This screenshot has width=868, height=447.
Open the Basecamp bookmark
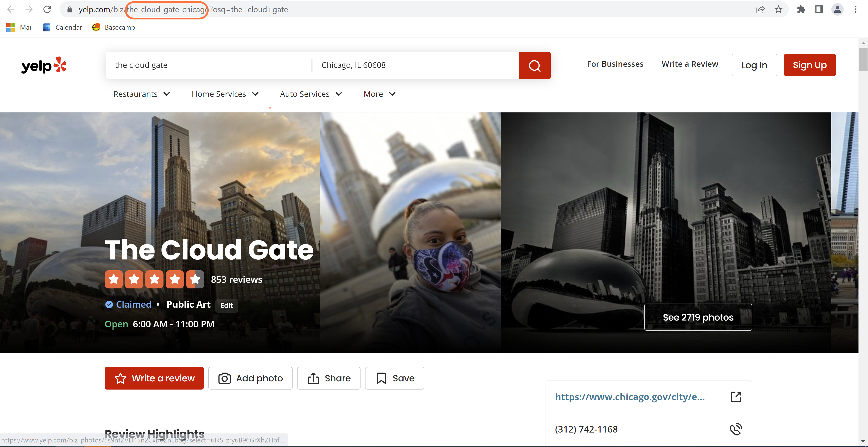pyautogui.click(x=113, y=27)
